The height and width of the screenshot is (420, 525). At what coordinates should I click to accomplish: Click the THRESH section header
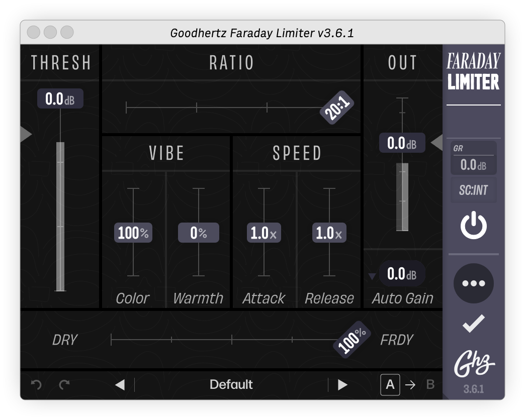(61, 62)
